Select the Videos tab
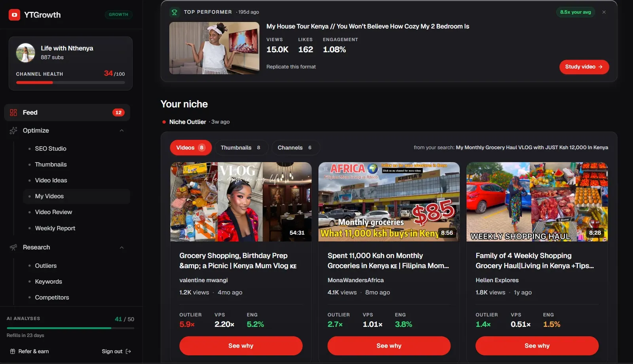The image size is (633, 364). pyautogui.click(x=191, y=148)
